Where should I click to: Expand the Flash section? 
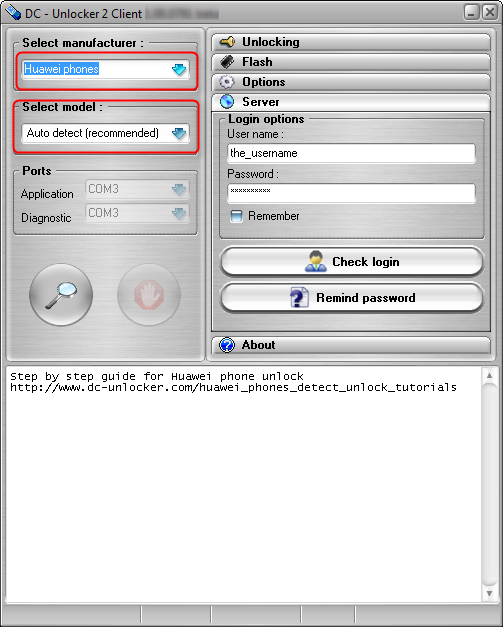point(351,62)
